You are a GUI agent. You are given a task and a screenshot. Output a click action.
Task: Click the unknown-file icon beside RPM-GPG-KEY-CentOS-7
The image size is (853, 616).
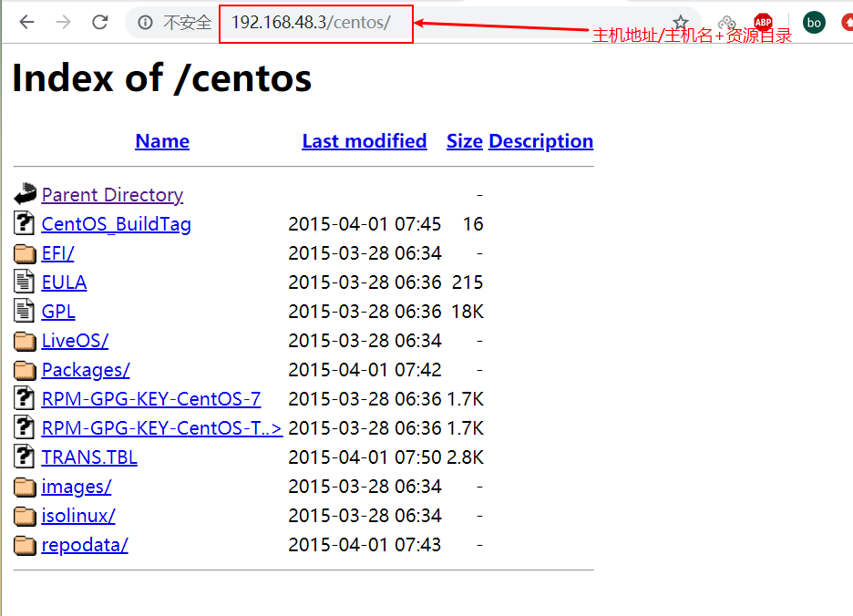[x=24, y=398]
